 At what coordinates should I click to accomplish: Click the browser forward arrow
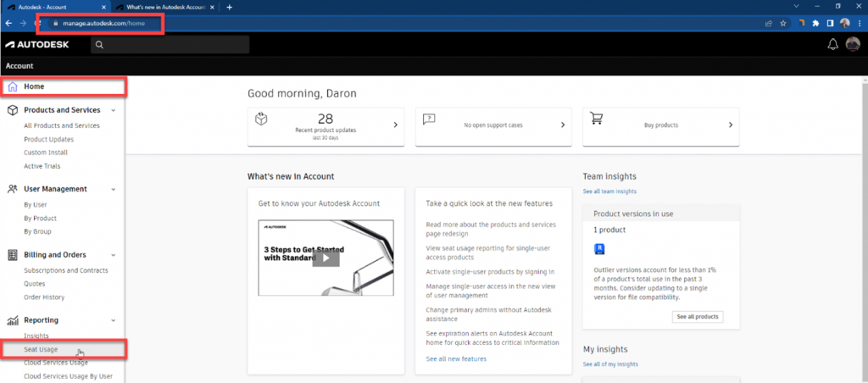coord(23,23)
